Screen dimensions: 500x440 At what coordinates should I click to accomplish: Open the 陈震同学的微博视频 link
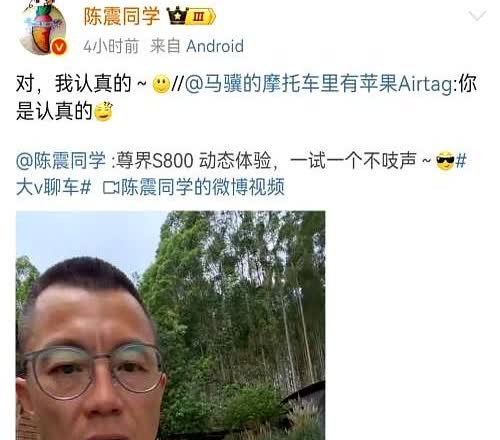pyautogui.click(x=203, y=187)
